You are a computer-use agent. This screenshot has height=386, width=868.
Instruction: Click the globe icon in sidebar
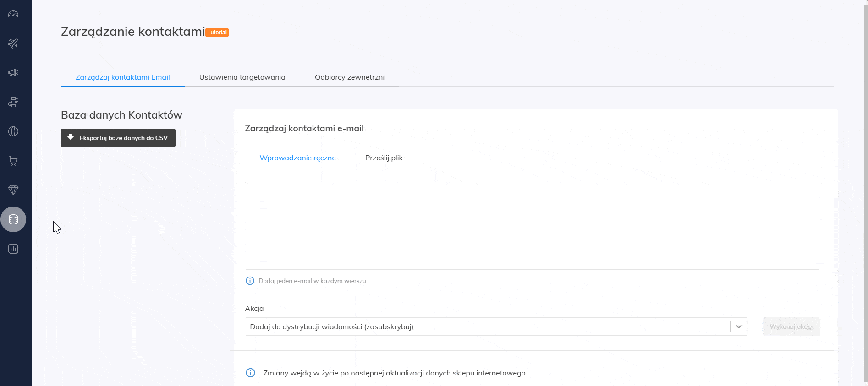pos(13,131)
